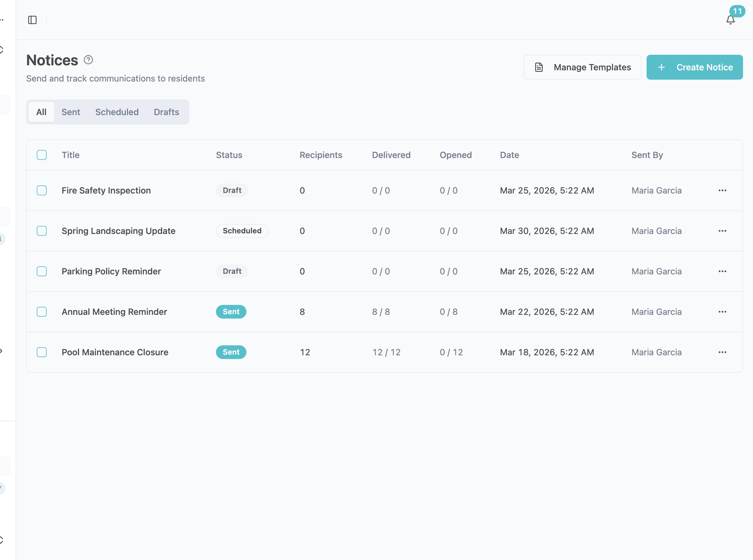This screenshot has height=560, width=753.
Task: Open the notifications bell
Action: point(730,20)
